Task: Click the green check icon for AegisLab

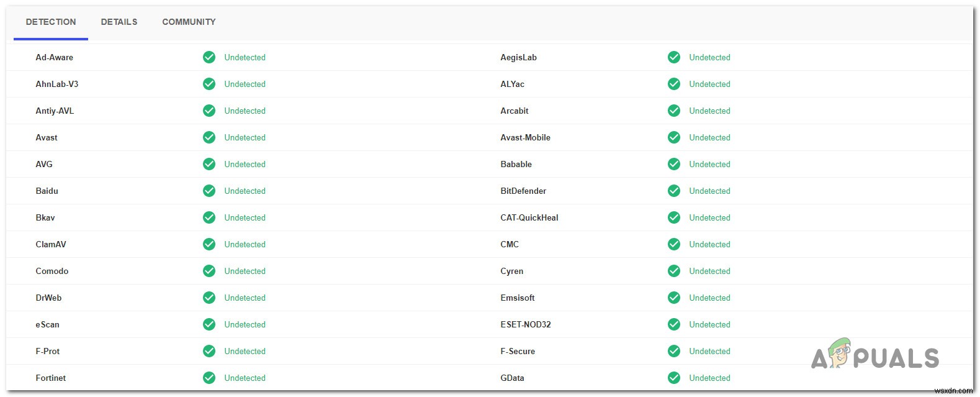Action: (x=674, y=57)
